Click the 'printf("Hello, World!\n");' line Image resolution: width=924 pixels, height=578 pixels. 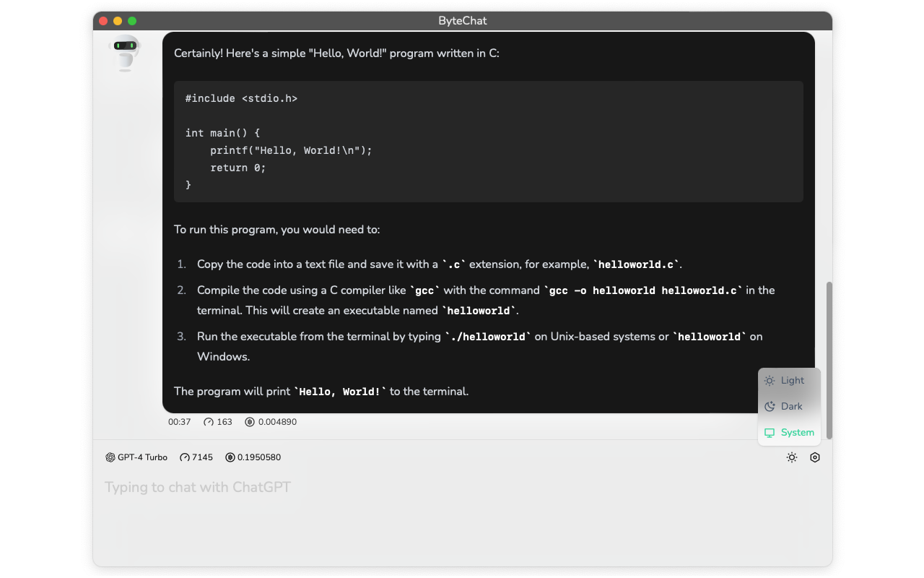pyautogui.click(x=291, y=150)
